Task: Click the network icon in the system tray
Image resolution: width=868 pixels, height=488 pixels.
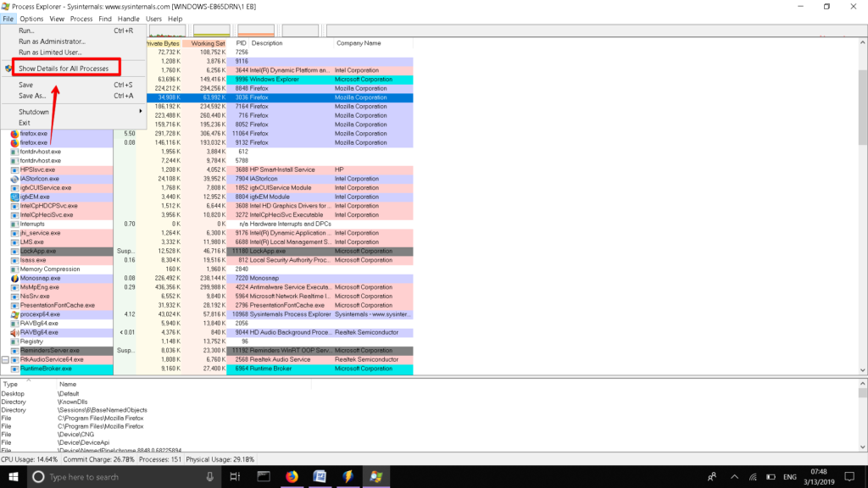Action: coord(753,477)
